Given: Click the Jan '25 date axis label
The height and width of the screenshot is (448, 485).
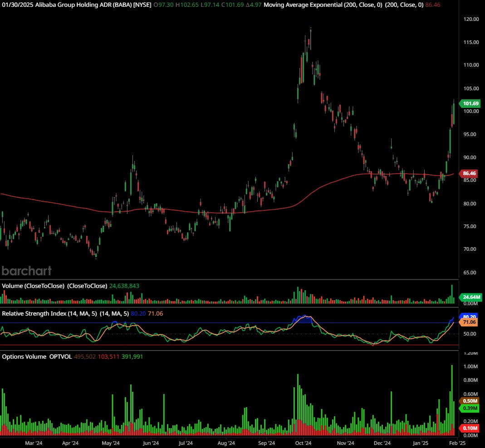Looking at the screenshot, I should click(x=421, y=443).
